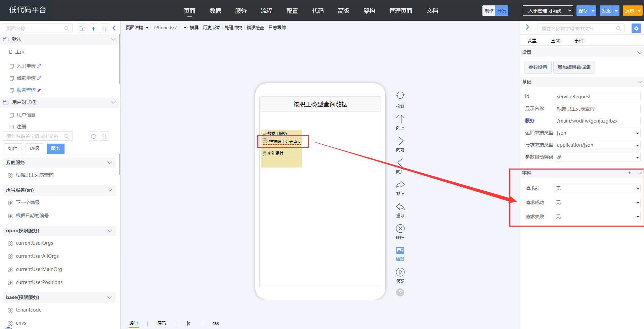Click the gray help question mark icon

[400, 292]
